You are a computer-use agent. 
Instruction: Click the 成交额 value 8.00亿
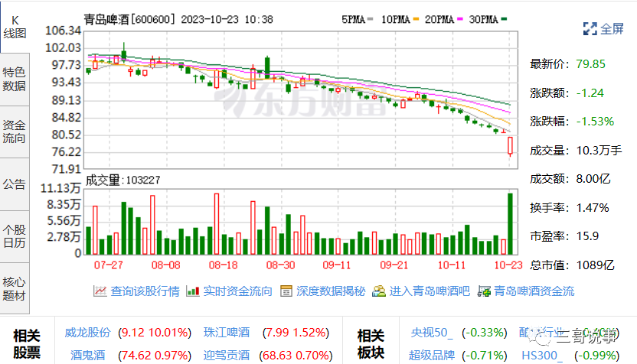593,179
